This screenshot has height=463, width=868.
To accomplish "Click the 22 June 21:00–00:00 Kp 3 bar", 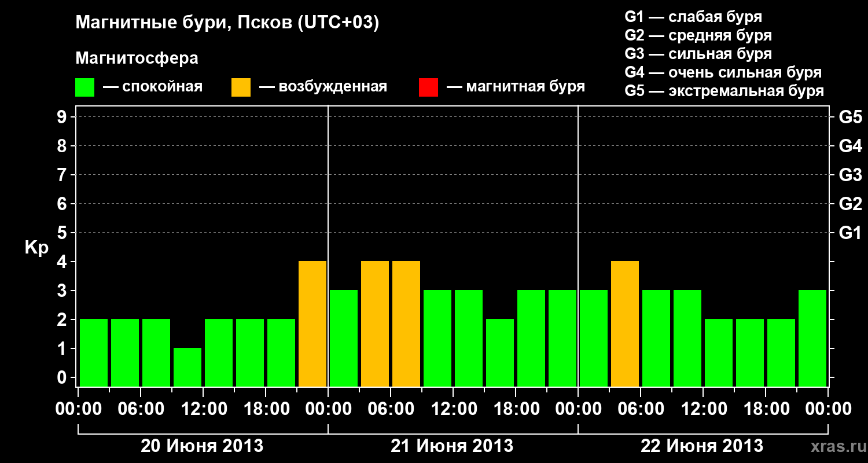I will [x=812, y=338].
